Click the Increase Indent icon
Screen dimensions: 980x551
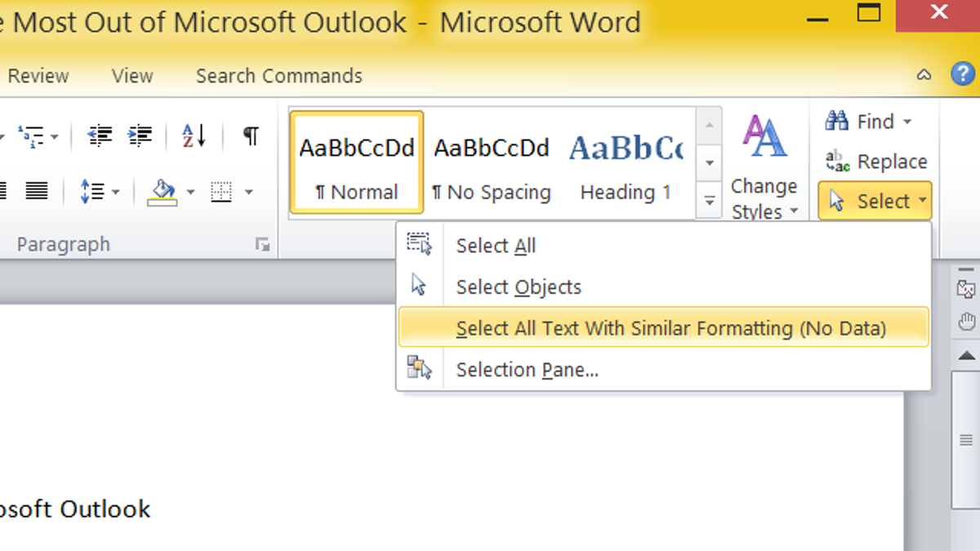pyautogui.click(x=140, y=136)
